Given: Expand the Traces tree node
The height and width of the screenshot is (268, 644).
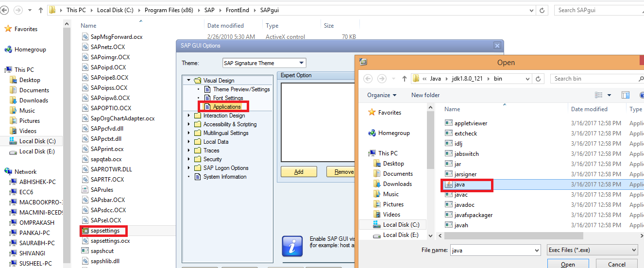Looking at the screenshot, I should [189, 151].
